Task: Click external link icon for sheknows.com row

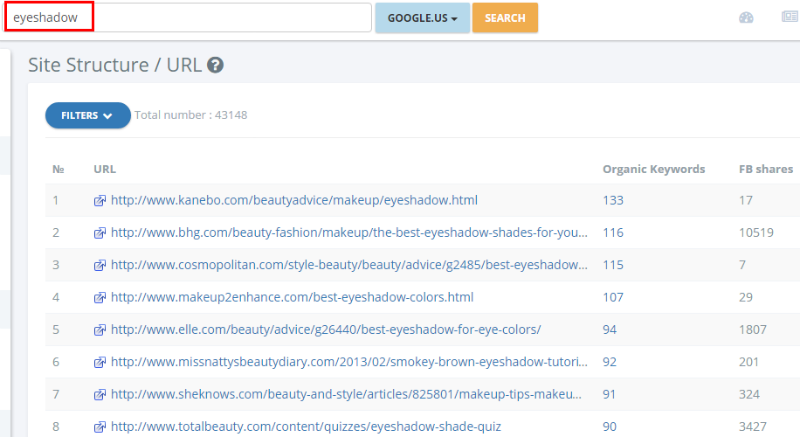Action: (x=100, y=395)
